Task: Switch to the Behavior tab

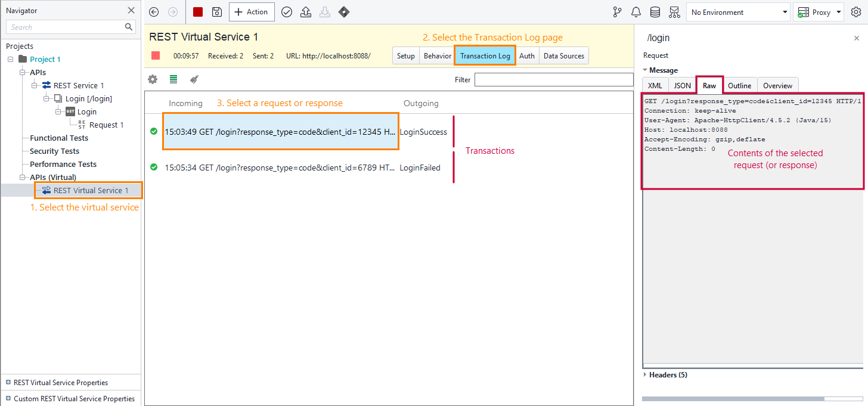Action: [437, 55]
